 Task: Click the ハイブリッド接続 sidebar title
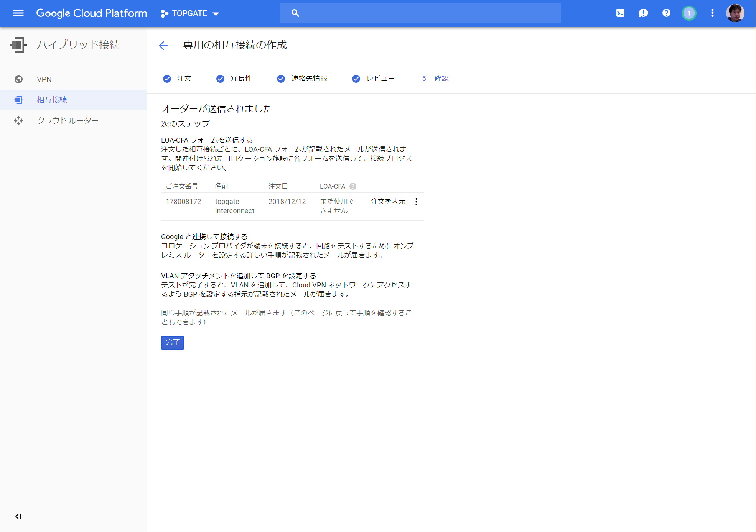(x=78, y=45)
